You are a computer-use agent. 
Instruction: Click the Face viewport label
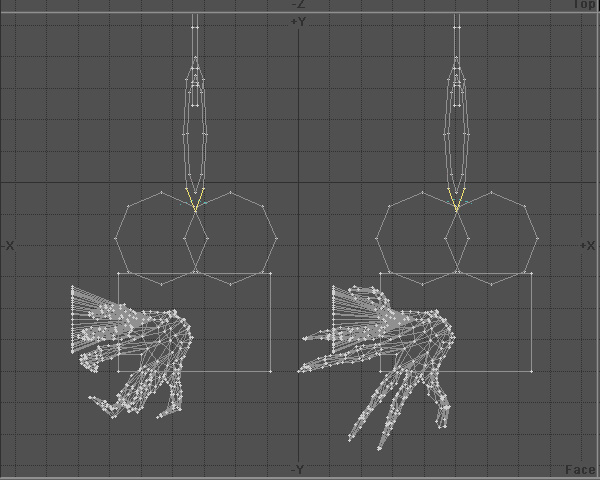580,469
